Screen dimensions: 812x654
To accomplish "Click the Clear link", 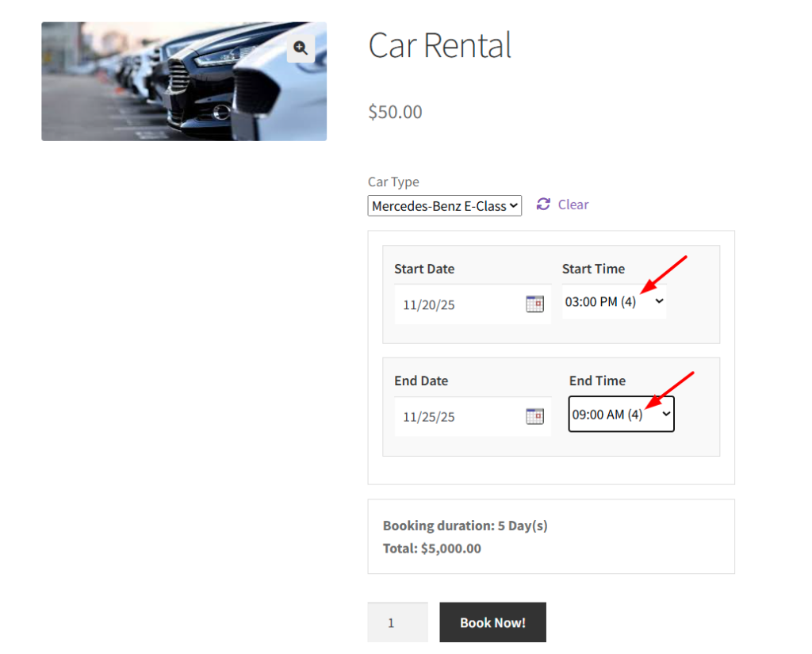I will tap(573, 205).
